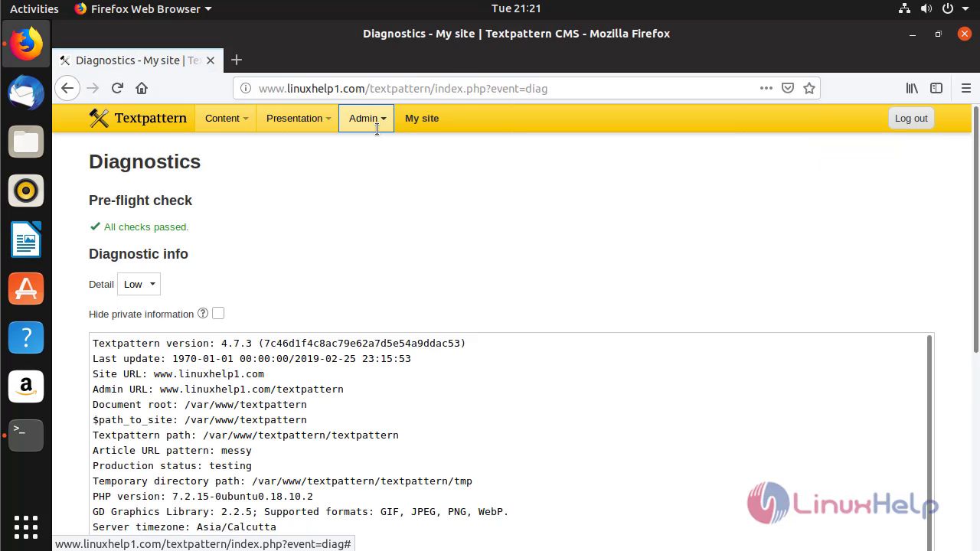Bookmark this page with the star
Viewport: 980px width, 551px height.
(x=809, y=88)
